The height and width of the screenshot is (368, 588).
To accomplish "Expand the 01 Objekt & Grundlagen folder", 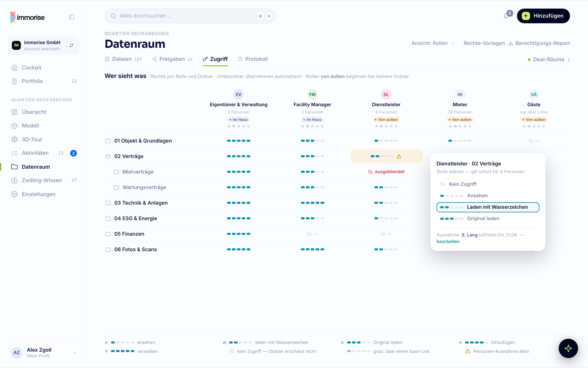I will (x=108, y=141).
